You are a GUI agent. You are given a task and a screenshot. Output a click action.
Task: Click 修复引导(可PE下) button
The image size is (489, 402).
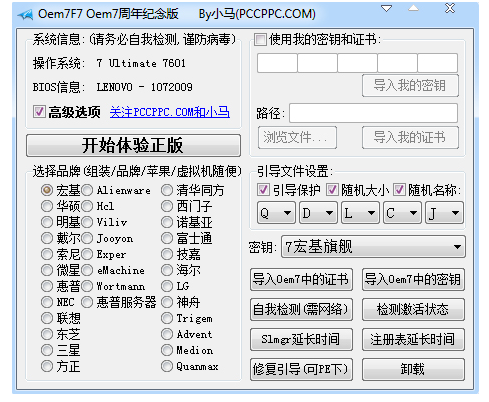tap(301, 369)
